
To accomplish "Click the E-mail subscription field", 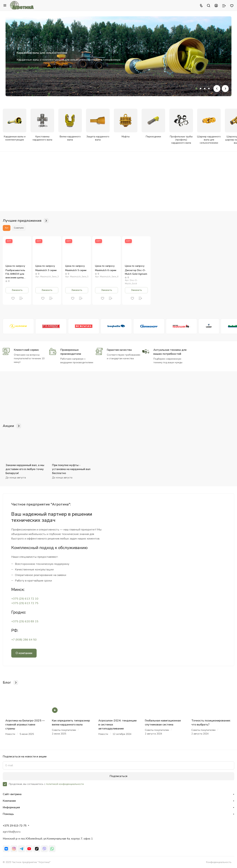I will pyautogui.click(x=118, y=765).
